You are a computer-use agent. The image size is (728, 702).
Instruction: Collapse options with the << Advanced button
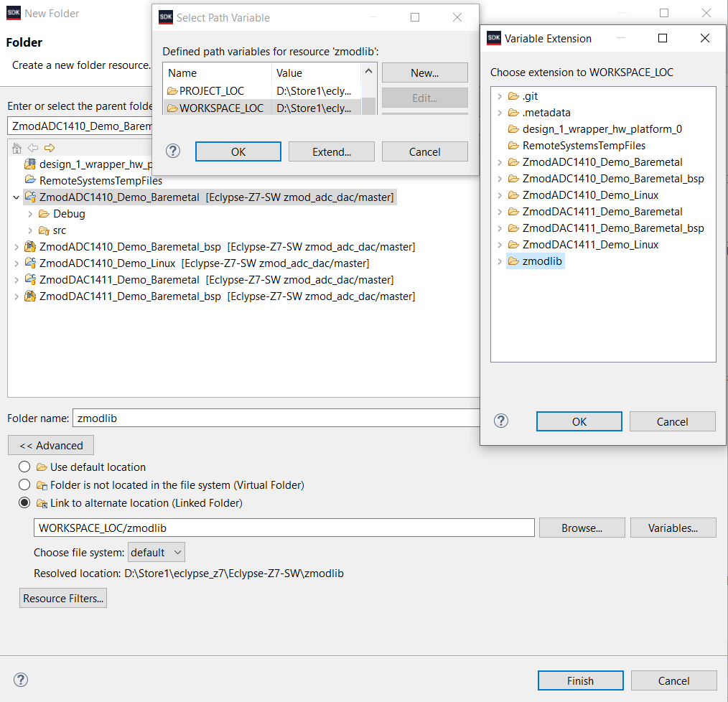click(51, 445)
